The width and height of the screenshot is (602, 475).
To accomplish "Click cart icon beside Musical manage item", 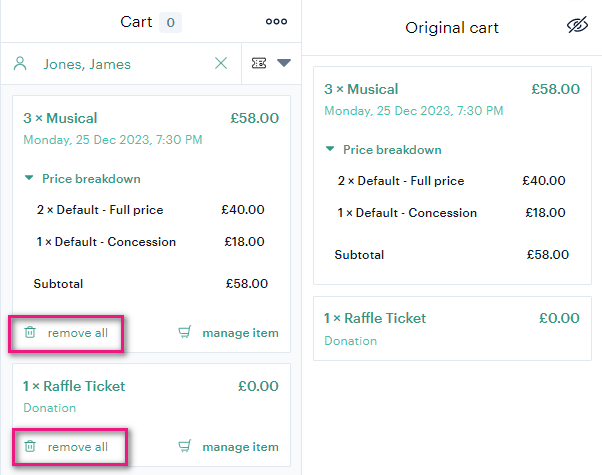I will coord(185,332).
